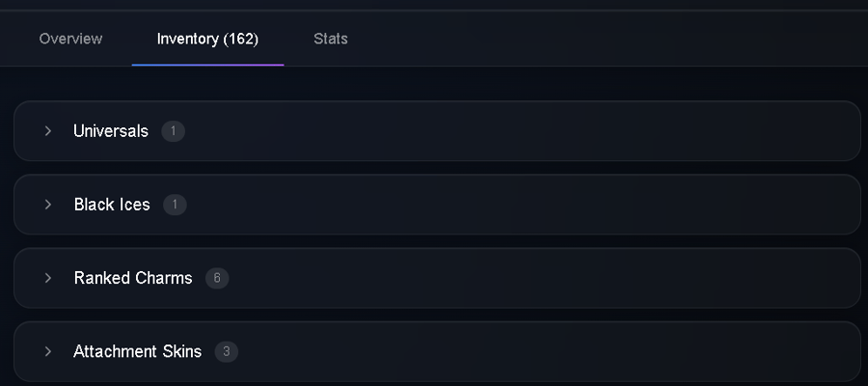
Task: Open the Stats tab
Action: [x=331, y=39]
